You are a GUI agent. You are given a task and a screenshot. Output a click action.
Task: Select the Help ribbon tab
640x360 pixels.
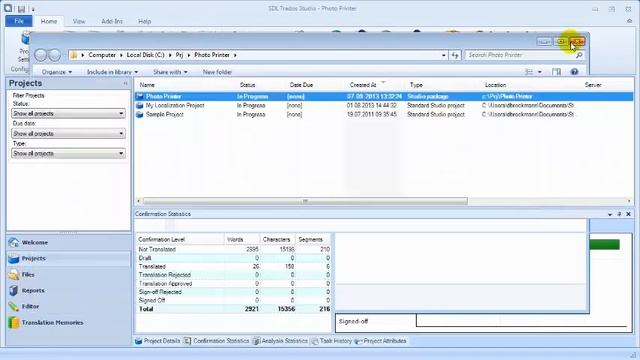click(144, 21)
